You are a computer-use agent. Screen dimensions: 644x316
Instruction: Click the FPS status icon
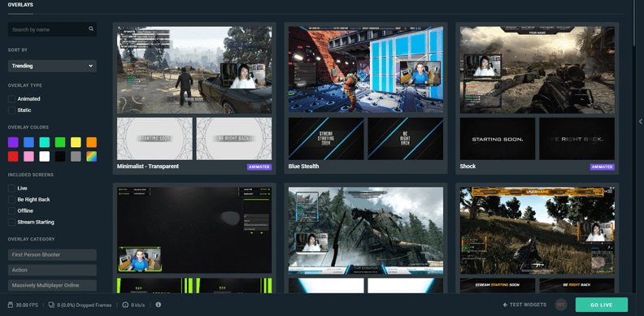(x=11, y=305)
